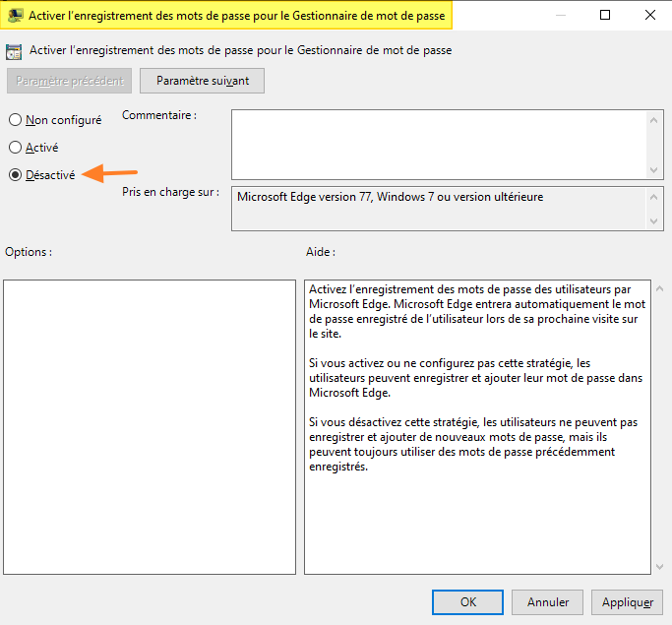Click the Aide paragraph 'Si vous désactivez cette stratégie'
Screen dimensions: 672x625
(473, 444)
